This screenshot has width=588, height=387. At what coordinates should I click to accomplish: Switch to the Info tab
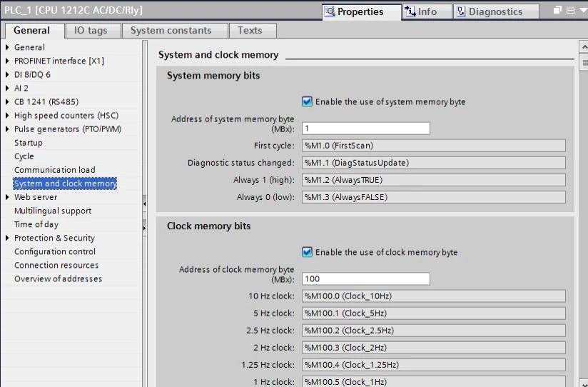click(421, 11)
